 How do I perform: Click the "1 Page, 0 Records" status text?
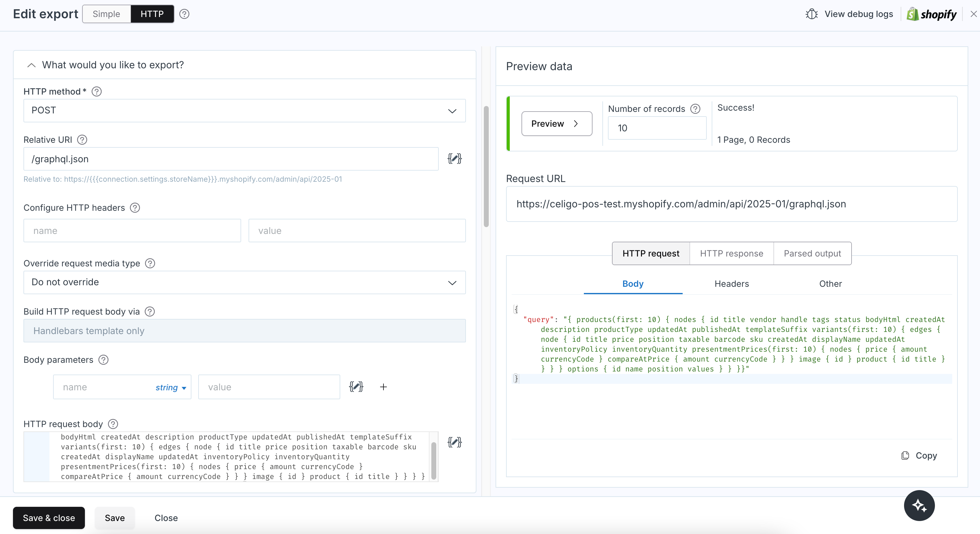[x=753, y=140]
